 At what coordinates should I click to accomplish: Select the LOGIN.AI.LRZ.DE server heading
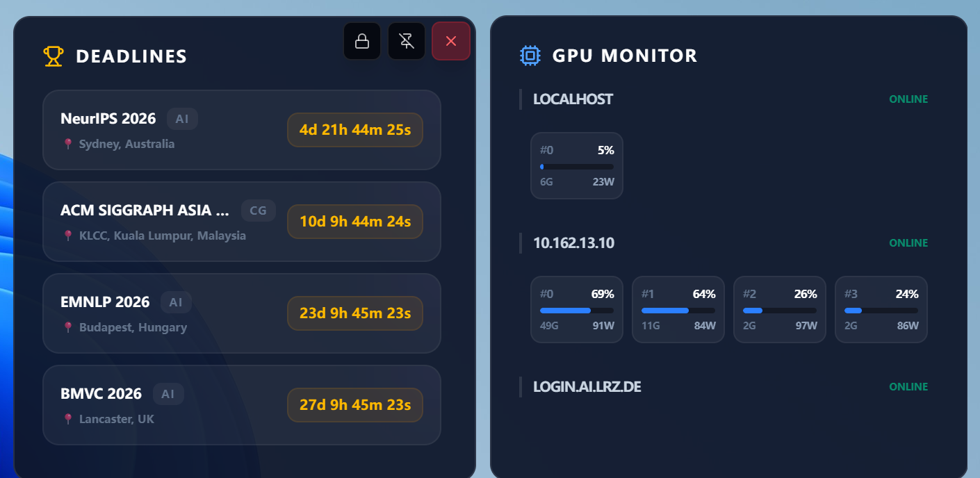click(587, 387)
